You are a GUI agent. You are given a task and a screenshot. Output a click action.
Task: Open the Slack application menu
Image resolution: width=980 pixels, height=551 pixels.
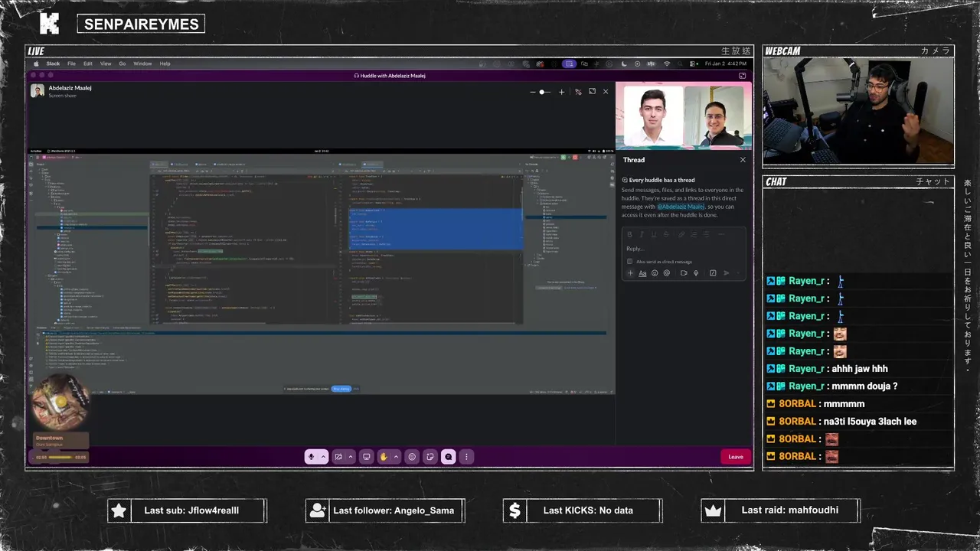[x=53, y=64]
